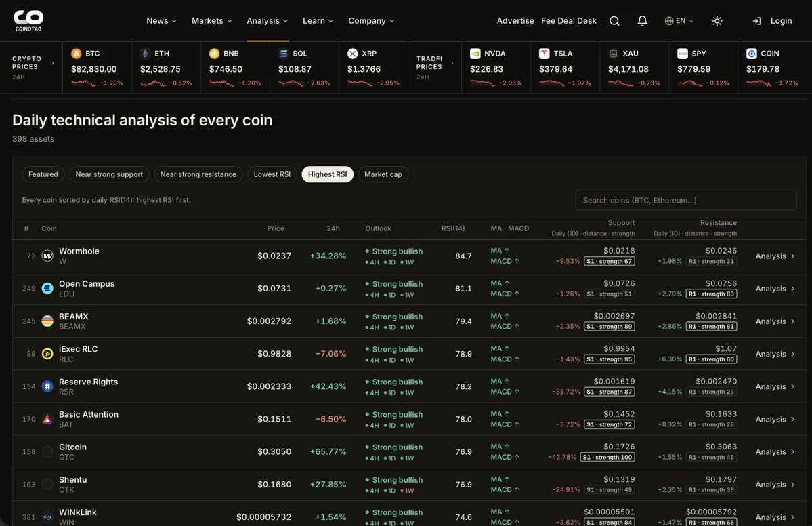Click the SOL coin icon in ticker
812x526 pixels.
coord(283,54)
